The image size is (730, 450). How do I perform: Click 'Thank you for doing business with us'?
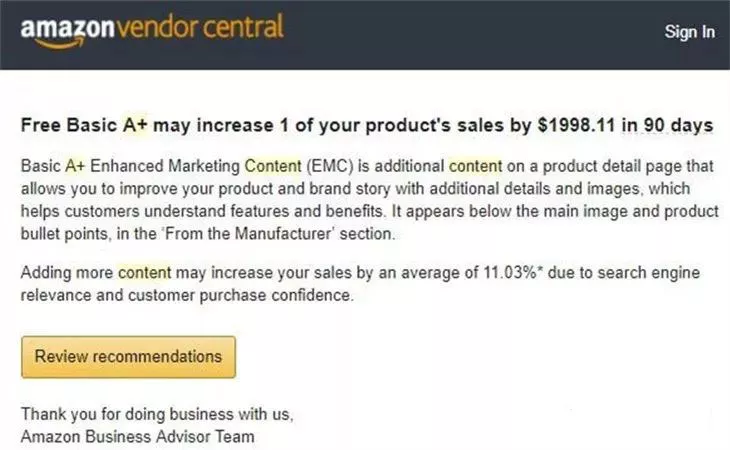(x=157, y=413)
